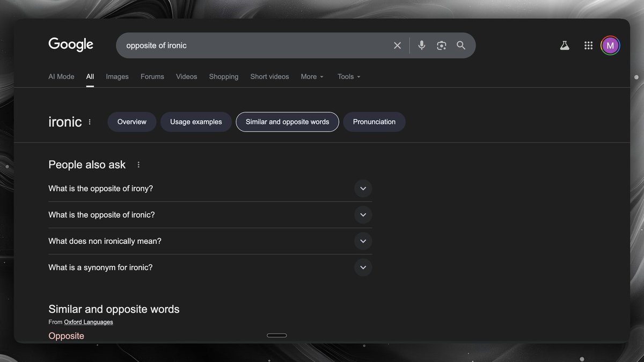Open options menu beside People also ask
Viewport: 644px width, 362px height.
[x=138, y=165]
